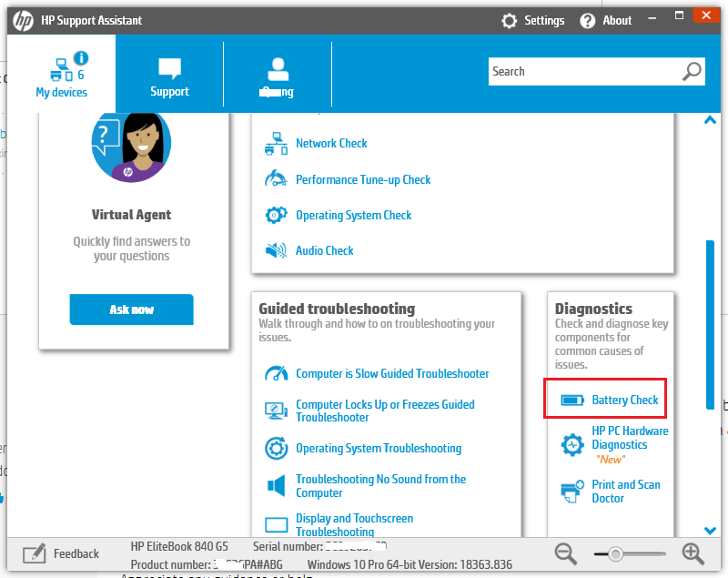728x578 pixels.
Task: Launch the Battery Check diagnostic
Action: coord(625,401)
